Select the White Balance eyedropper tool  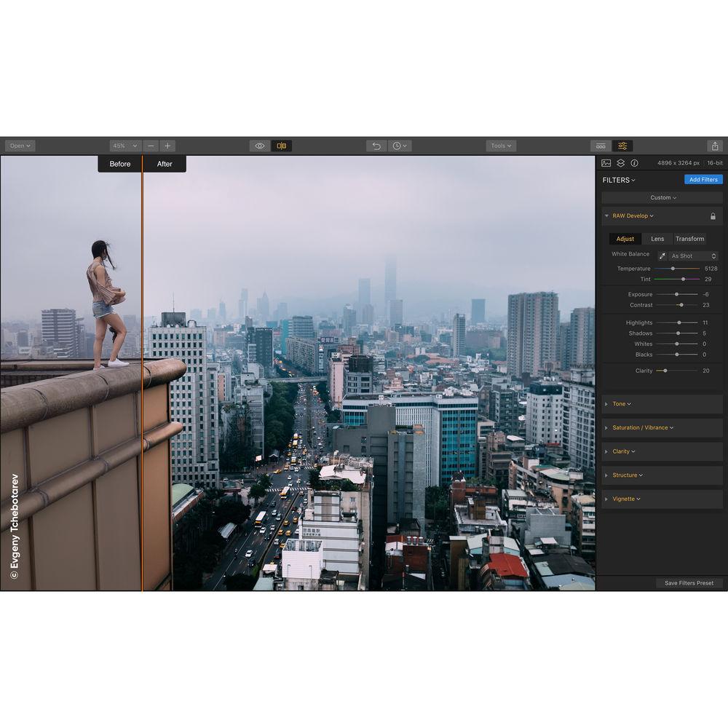[662, 256]
